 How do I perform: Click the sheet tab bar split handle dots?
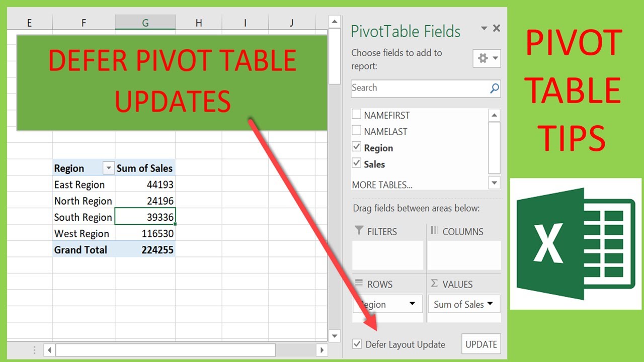[34, 349]
